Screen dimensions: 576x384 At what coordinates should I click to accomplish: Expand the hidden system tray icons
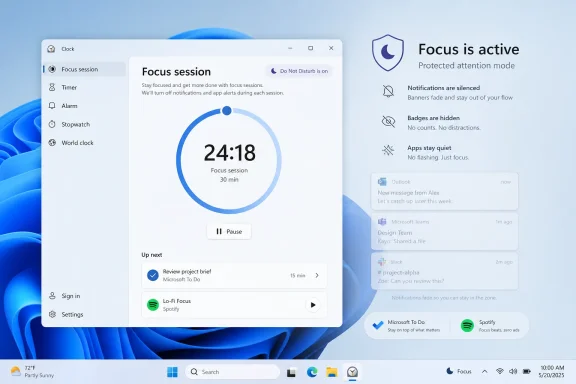pos(485,372)
